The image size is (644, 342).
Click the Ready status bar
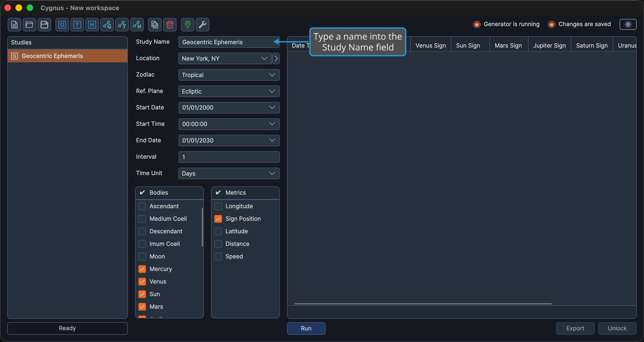point(68,328)
